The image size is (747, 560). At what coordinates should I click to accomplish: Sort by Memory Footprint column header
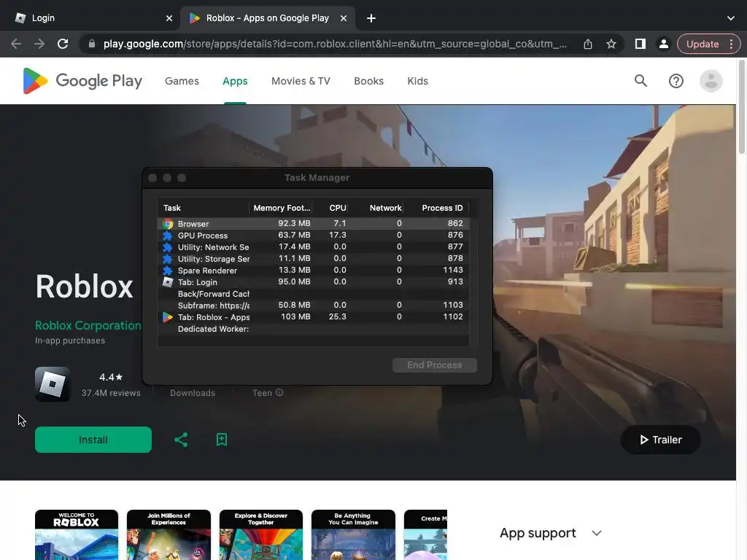[x=282, y=208]
